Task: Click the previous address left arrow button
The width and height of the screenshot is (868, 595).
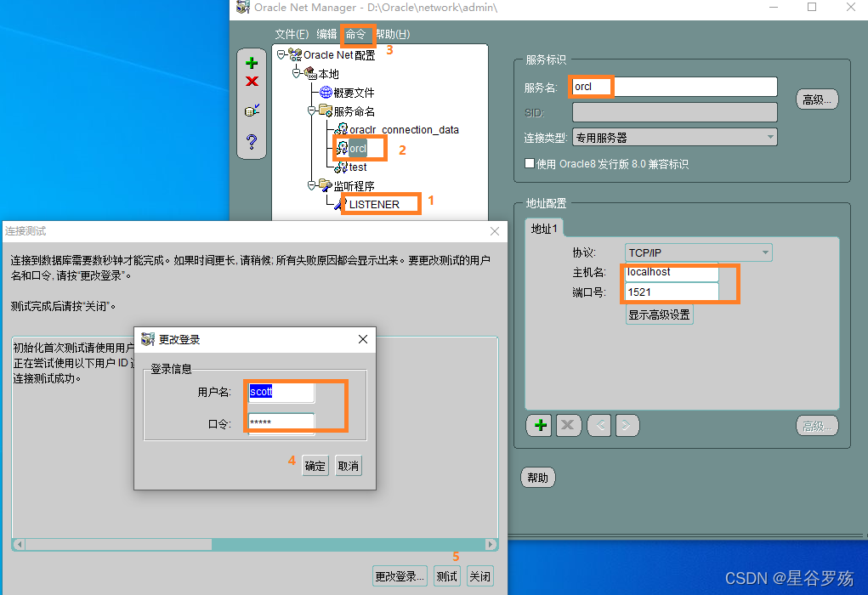Action: 599,425
